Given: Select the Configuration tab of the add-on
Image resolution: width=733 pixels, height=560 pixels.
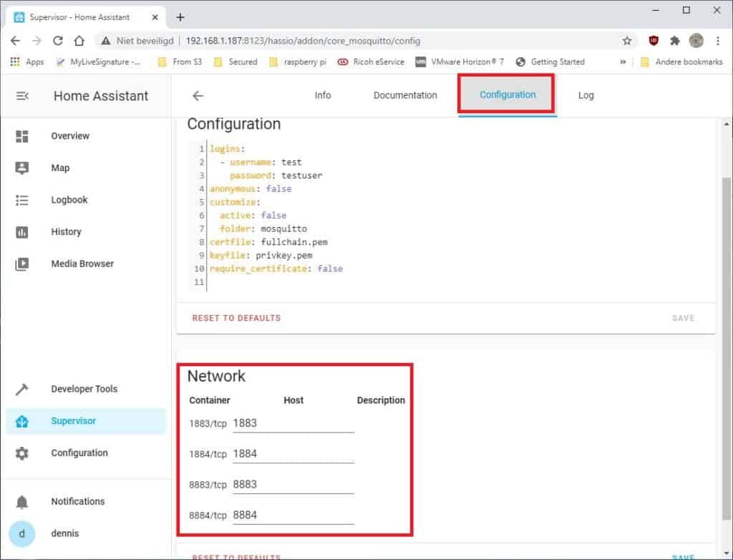Looking at the screenshot, I should 508,95.
